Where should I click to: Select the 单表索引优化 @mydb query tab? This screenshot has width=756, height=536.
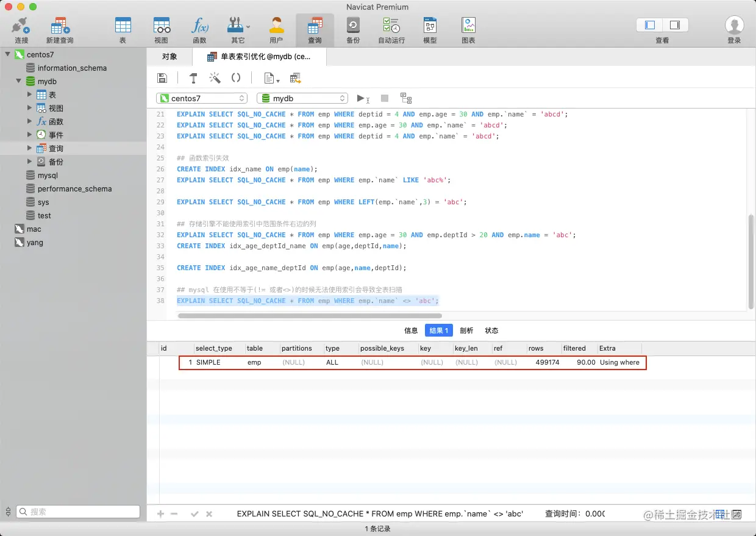point(259,57)
